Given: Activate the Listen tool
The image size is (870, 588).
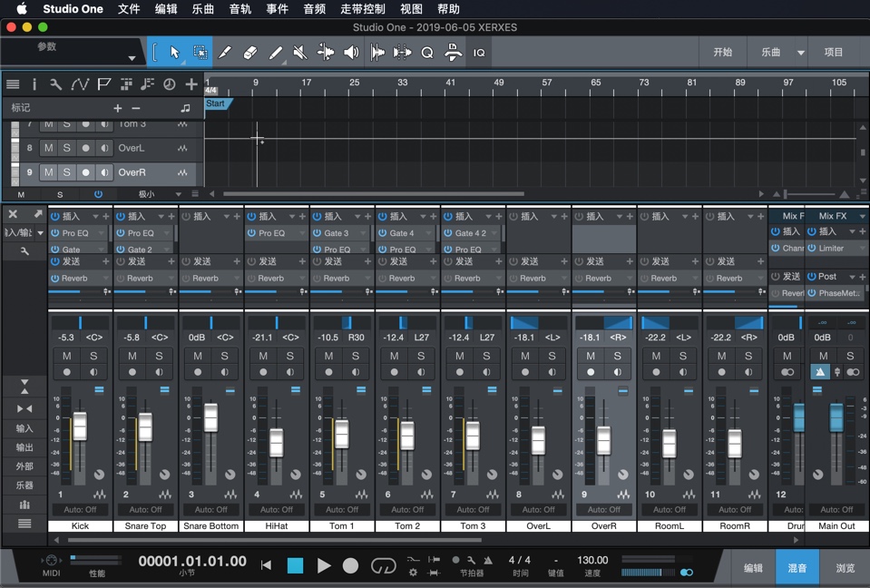Looking at the screenshot, I should [350, 52].
